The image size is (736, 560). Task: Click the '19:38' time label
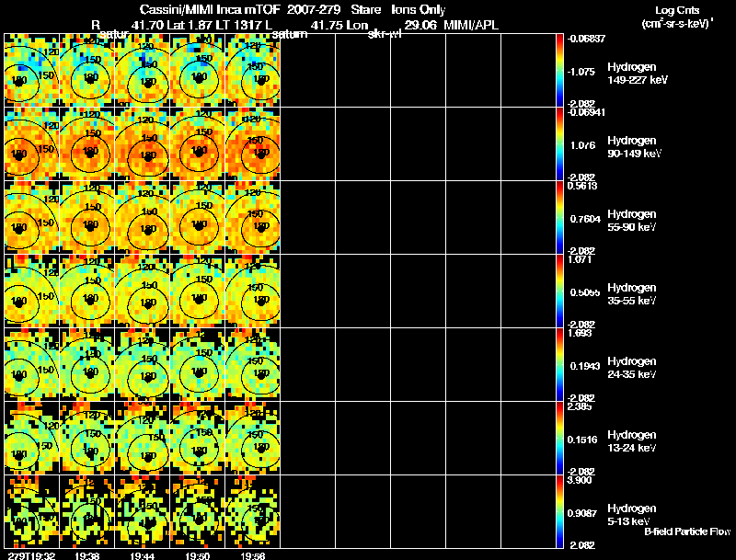pyautogui.click(x=86, y=555)
